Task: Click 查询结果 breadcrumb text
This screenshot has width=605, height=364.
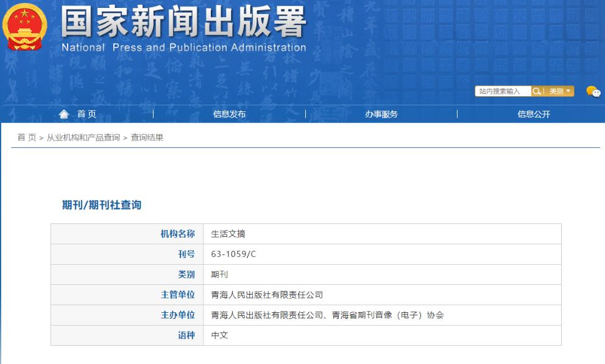Action: (x=147, y=138)
